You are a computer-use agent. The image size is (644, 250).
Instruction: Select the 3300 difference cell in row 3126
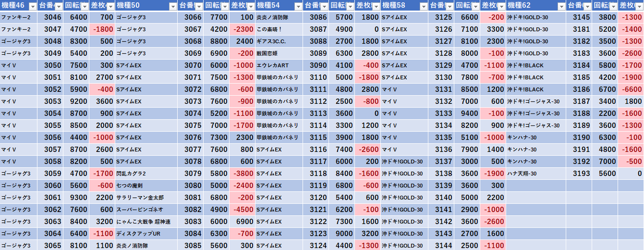pyautogui.click(x=493, y=29)
